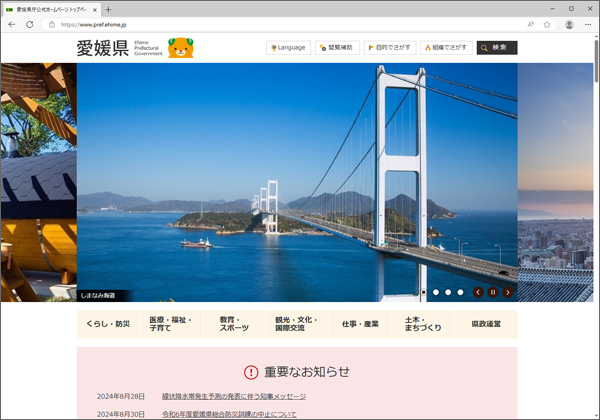
Task: Open the くらし・防災 menu
Action: point(108,324)
